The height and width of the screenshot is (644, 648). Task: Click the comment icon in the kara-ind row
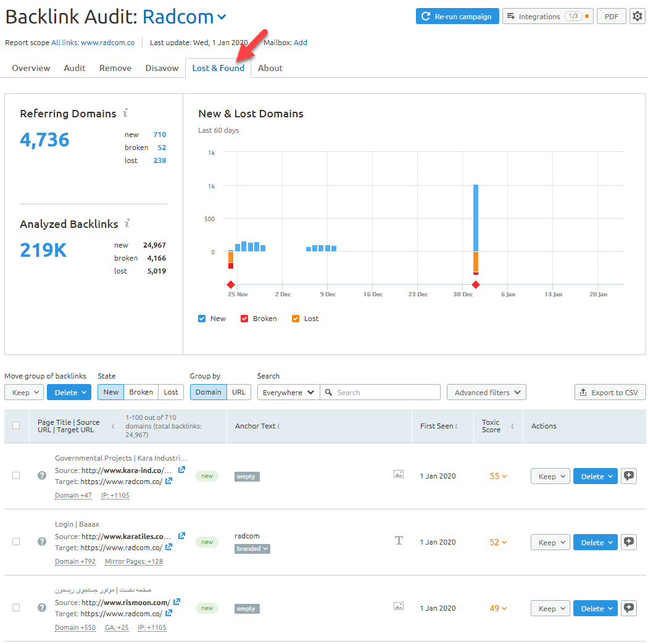pyautogui.click(x=628, y=476)
